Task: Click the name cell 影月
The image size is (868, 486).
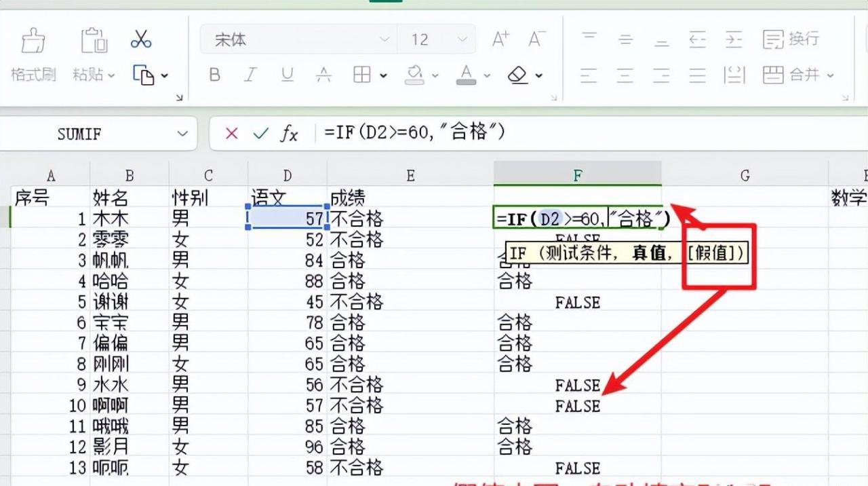Action: 129,447
